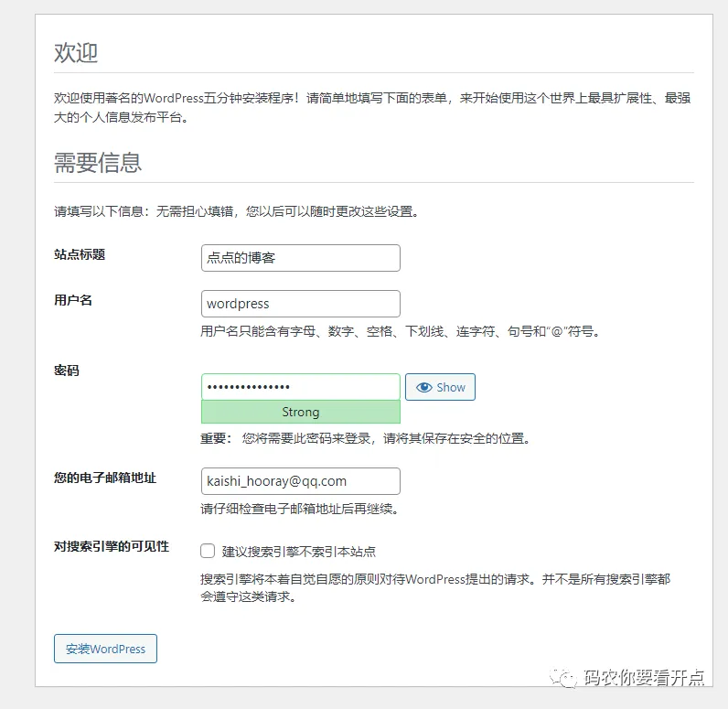
Task: Click the 请填写以下信息 instruction text
Action: pyautogui.click(x=237, y=211)
